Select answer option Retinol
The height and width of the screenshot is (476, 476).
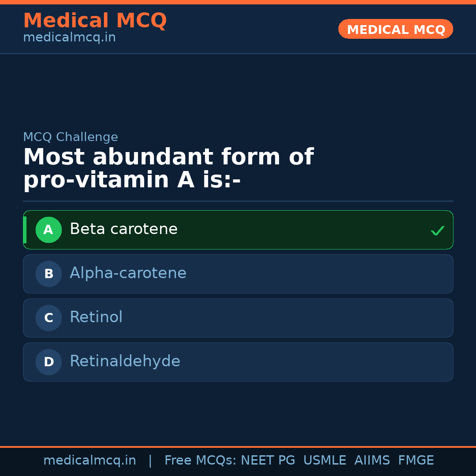tap(238, 318)
